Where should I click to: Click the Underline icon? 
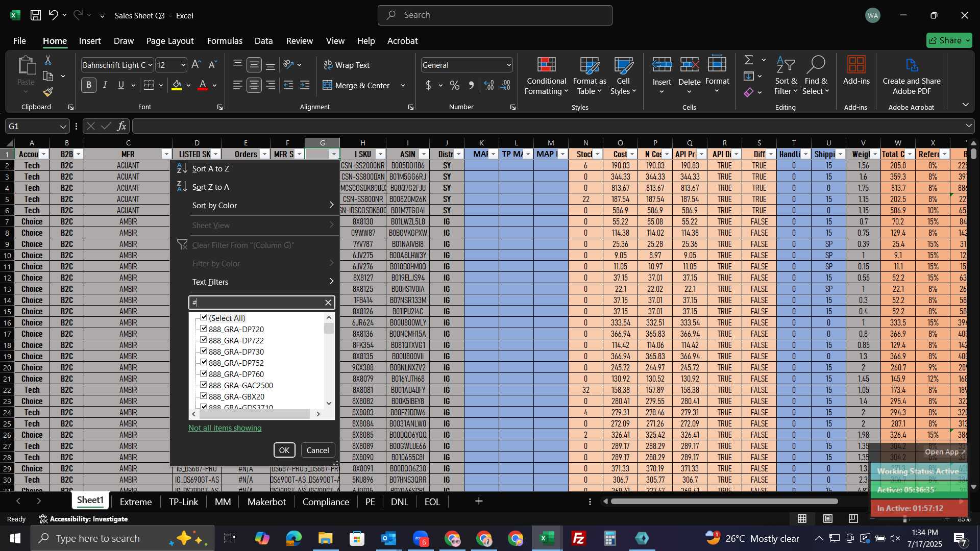coord(121,85)
